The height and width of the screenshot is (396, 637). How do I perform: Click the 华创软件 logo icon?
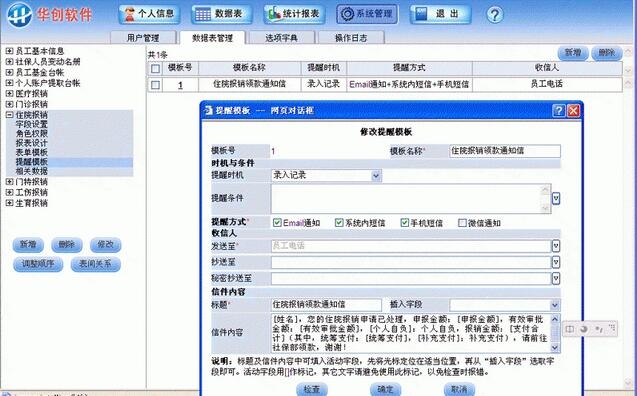click(19, 15)
